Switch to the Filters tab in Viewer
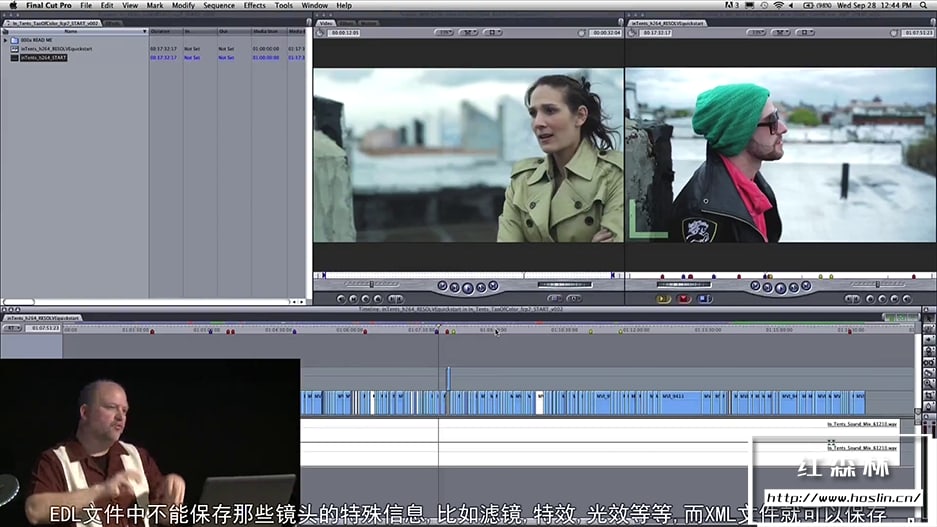This screenshot has width=937, height=527. [x=347, y=23]
